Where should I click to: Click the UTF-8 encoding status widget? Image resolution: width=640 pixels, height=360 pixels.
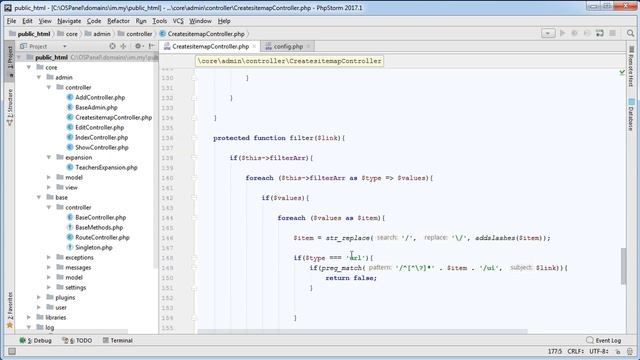point(598,351)
